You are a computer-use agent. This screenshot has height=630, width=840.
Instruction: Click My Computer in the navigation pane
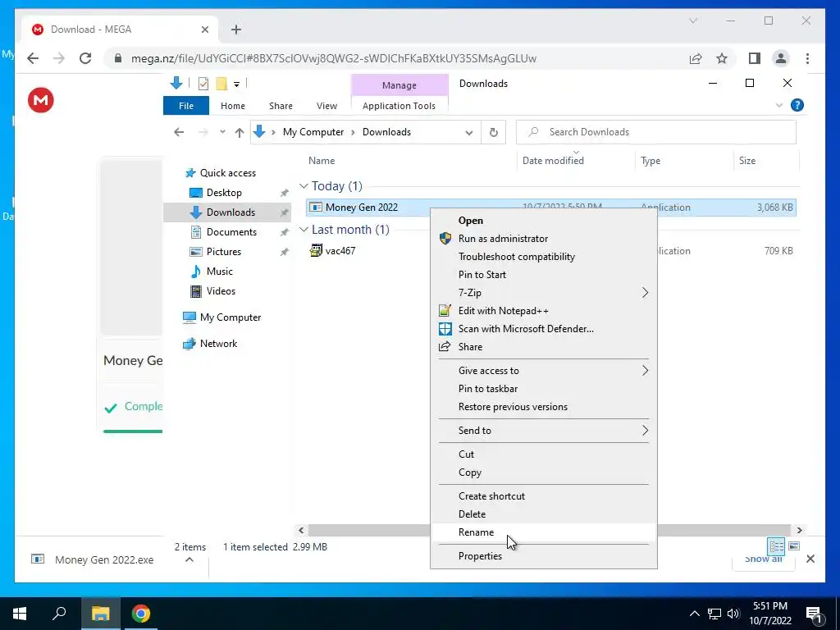pyautogui.click(x=231, y=317)
